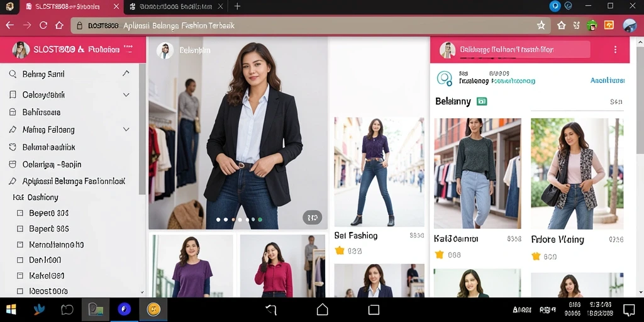This screenshot has width=644, height=322.
Task: Open a new tab with the plus button
Action: (237, 6)
